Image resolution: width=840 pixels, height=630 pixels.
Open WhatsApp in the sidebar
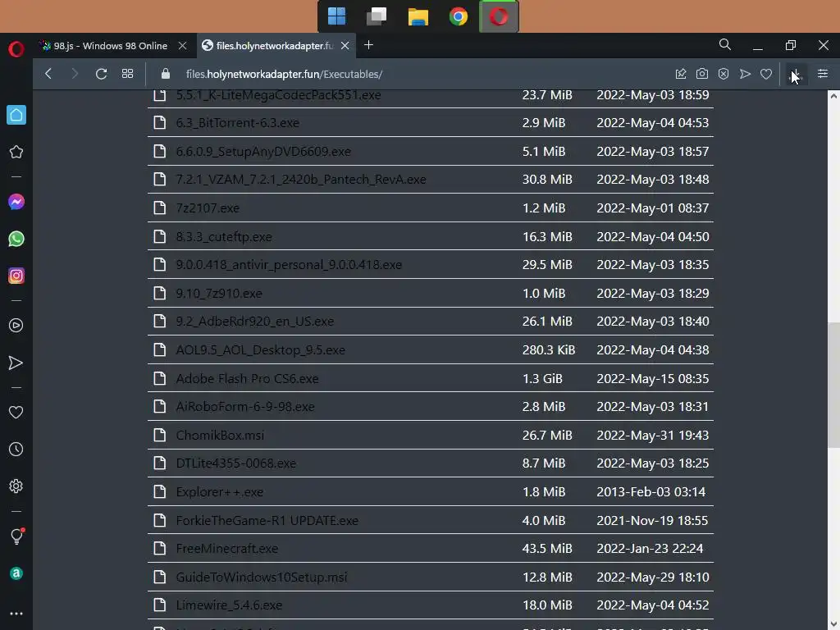(16, 239)
